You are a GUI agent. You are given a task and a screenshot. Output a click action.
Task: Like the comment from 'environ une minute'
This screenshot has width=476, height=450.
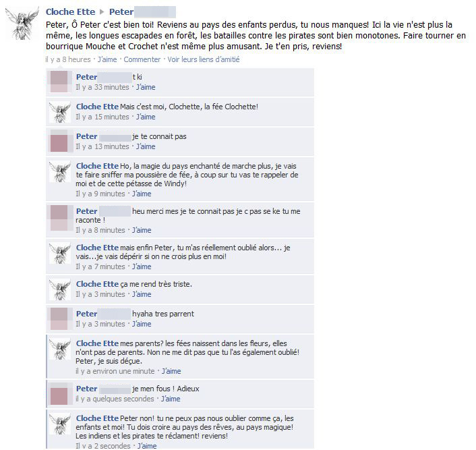click(171, 371)
